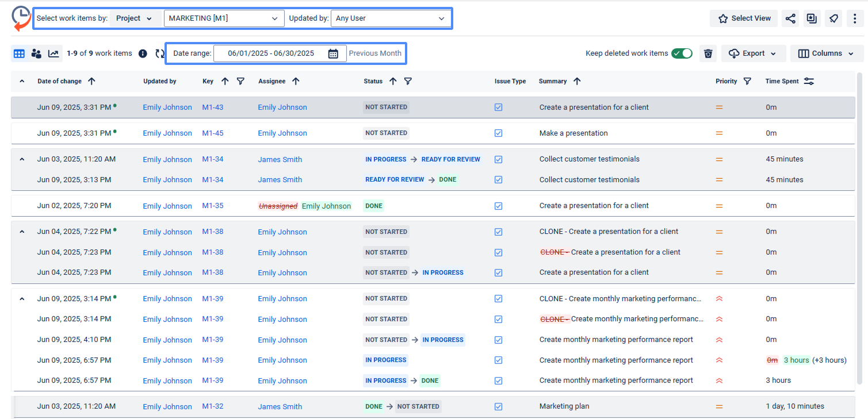This screenshot has width=868, height=419.
Task: Open the MARKETING [M1] project dropdown
Action: pyautogui.click(x=224, y=18)
